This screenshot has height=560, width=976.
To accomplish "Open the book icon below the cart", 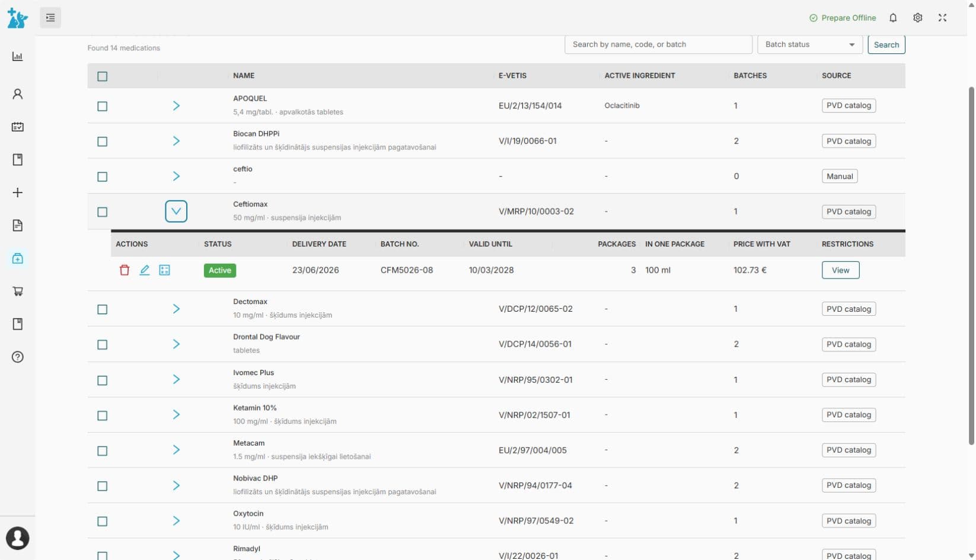I will click(x=18, y=324).
